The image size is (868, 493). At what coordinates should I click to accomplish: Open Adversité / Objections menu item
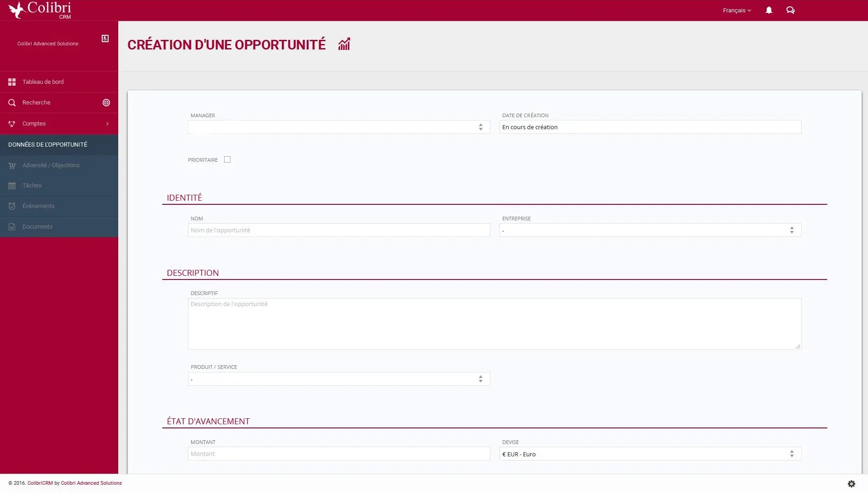59,165
